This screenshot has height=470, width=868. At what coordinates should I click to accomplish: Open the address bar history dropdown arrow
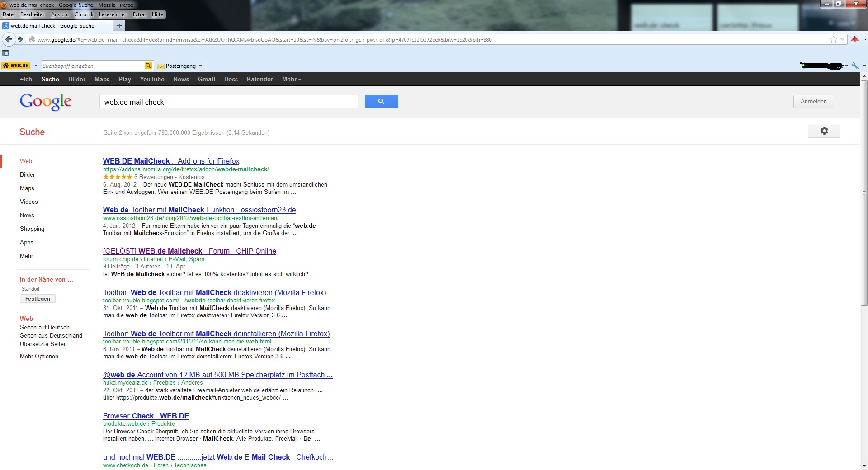click(x=842, y=40)
